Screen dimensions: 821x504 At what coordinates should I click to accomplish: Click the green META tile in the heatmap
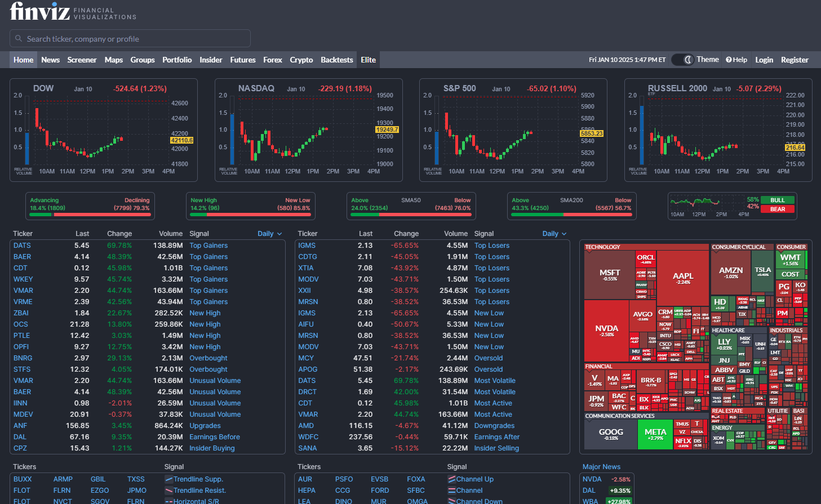655,434
